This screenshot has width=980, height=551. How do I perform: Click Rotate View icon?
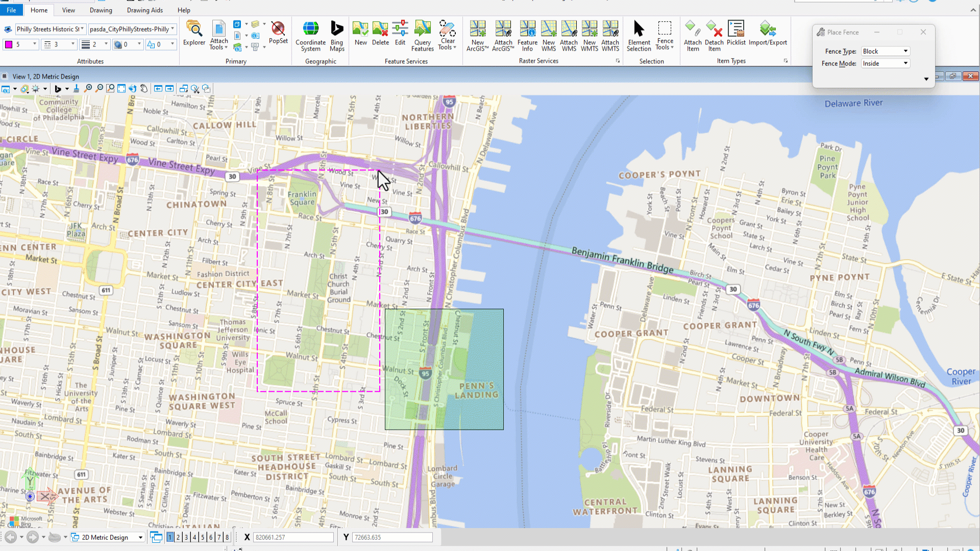point(133,89)
